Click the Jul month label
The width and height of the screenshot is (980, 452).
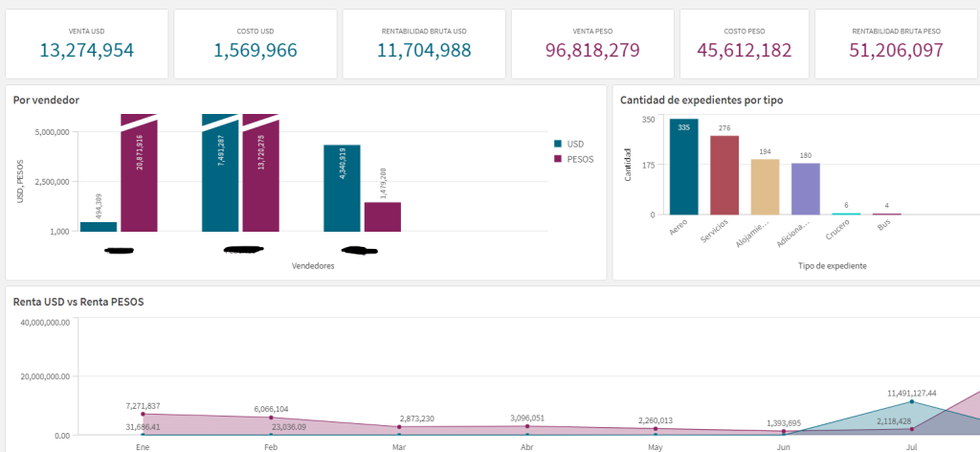pyautogui.click(x=911, y=447)
